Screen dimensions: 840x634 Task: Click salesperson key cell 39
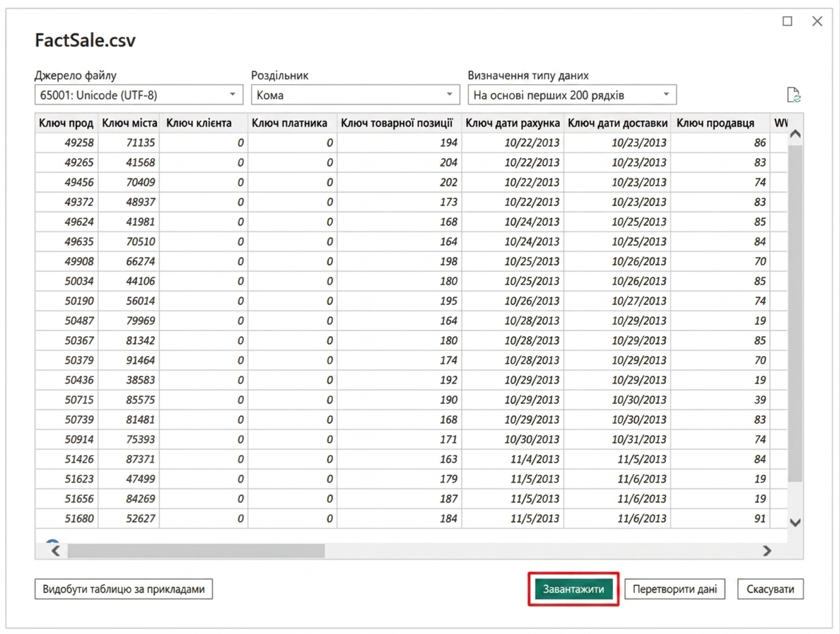720,400
